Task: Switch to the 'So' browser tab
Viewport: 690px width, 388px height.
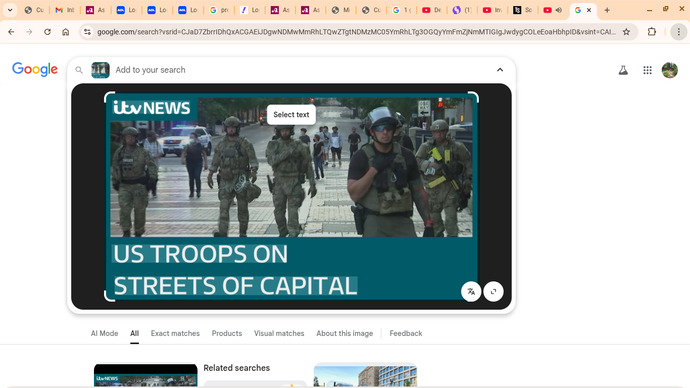Action: tap(522, 10)
